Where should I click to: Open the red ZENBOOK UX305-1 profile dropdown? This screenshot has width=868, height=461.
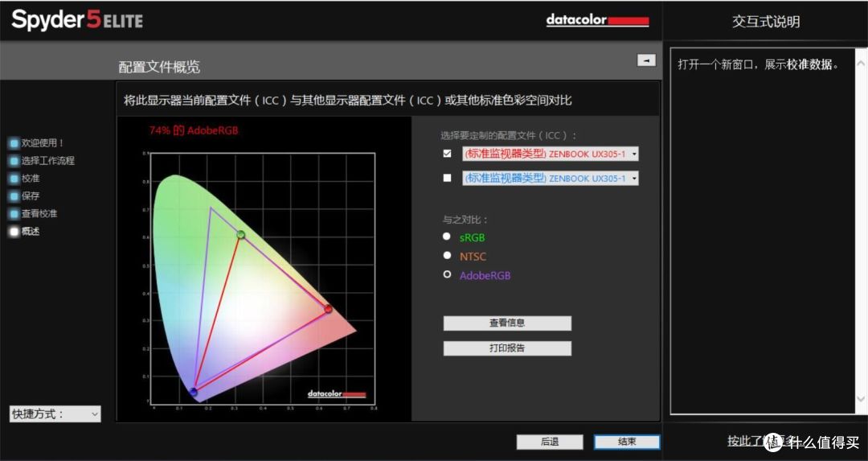click(551, 154)
